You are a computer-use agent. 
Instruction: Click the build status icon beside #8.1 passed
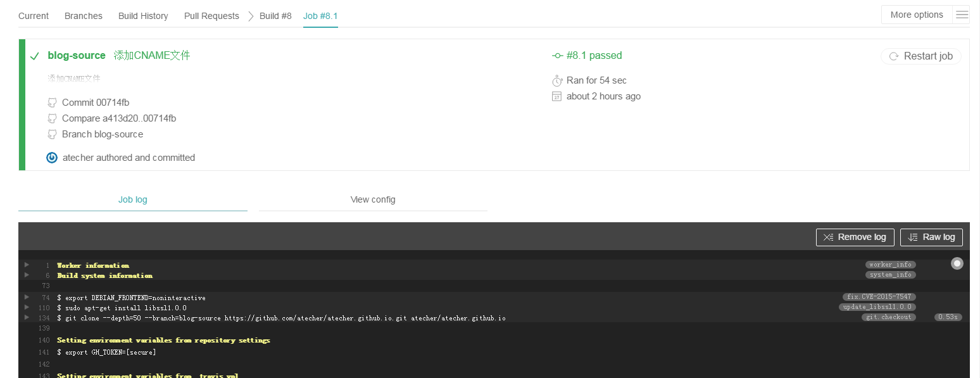coord(557,56)
